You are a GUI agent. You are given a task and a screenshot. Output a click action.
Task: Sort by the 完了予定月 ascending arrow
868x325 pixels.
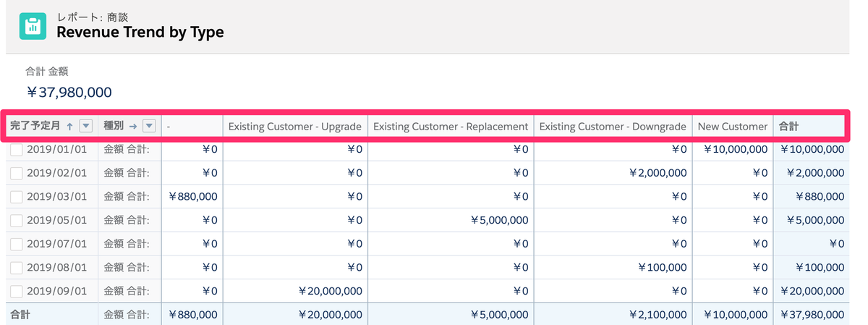[x=69, y=126]
